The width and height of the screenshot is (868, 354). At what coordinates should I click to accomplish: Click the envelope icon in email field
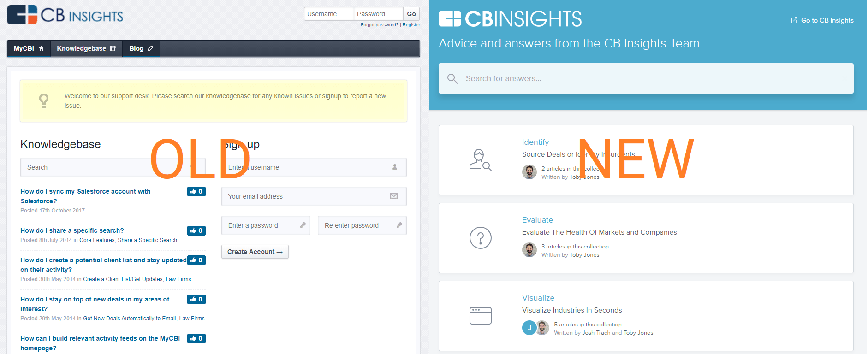(394, 196)
